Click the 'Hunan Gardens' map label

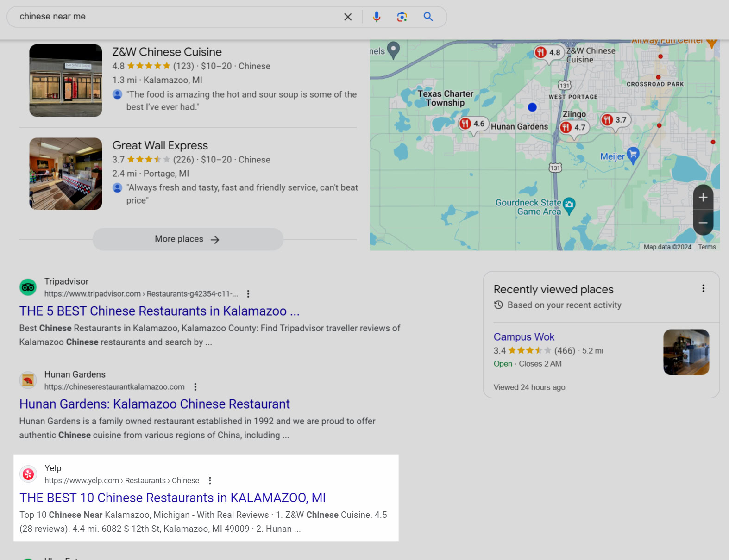[x=519, y=127]
